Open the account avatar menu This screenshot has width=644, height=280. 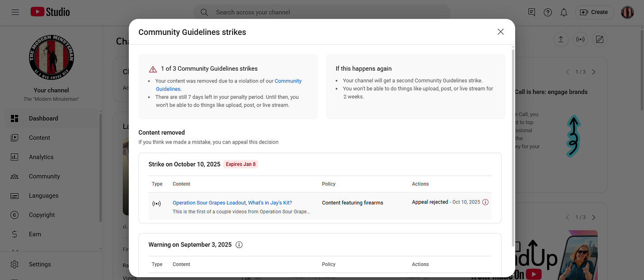(627, 12)
